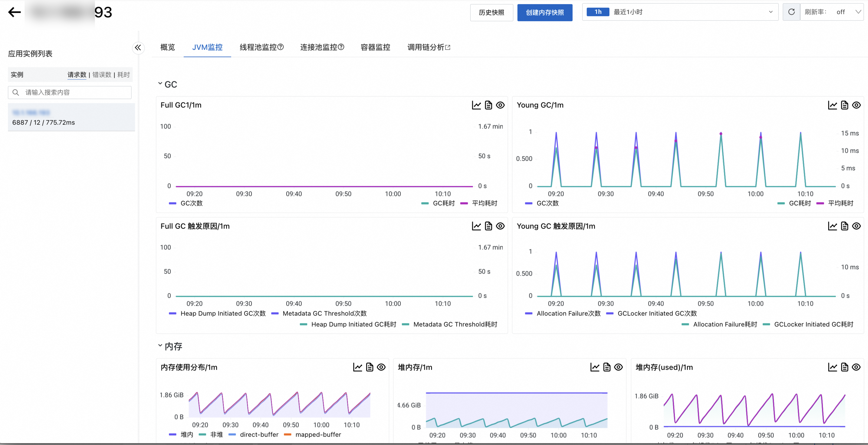Open chart icon on 内存使用分布/1m panel
The height and width of the screenshot is (445, 868).
pos(357,367)
